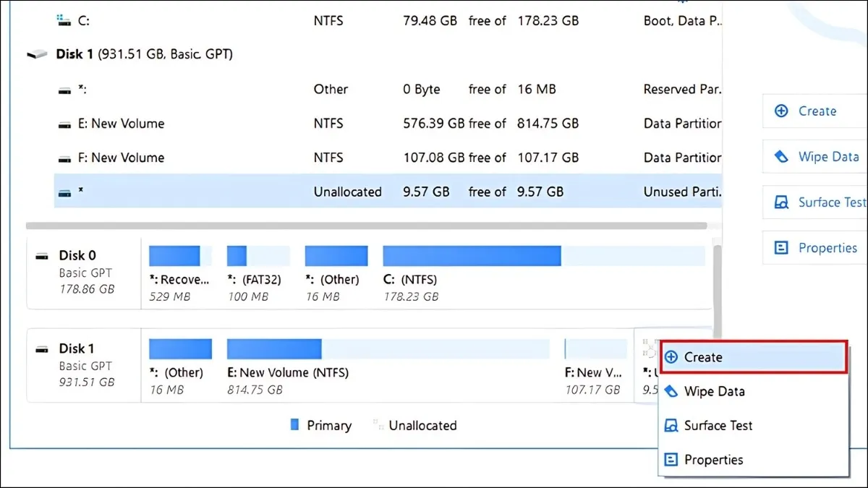Click E: New Volume block in disk map
The width and height of the screenshot is (868, 488).
[x=391, y=361]
